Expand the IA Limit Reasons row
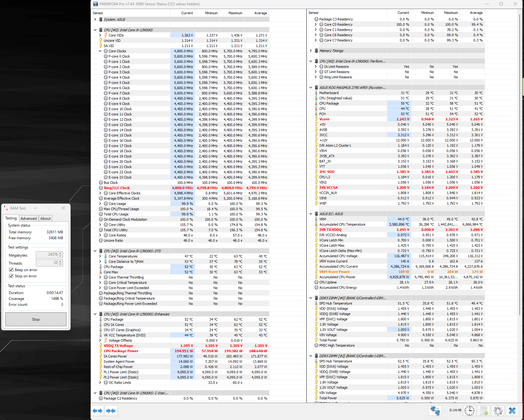The height and width of the screenshot is (420, 524). point(316,67)
